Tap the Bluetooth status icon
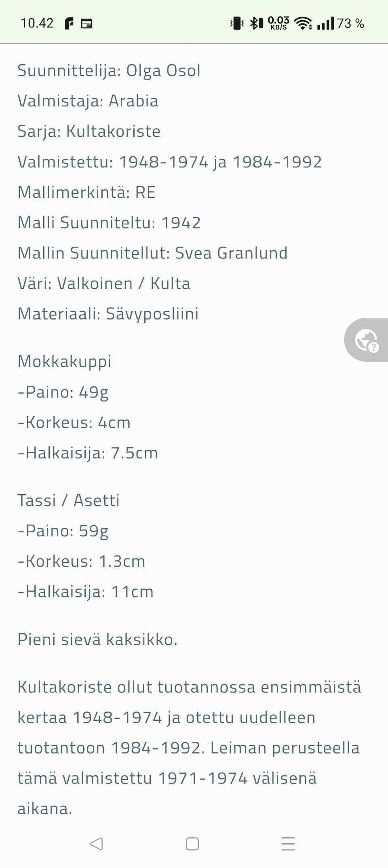The height and width of the screenshot is (868, 388). (256, 23)
